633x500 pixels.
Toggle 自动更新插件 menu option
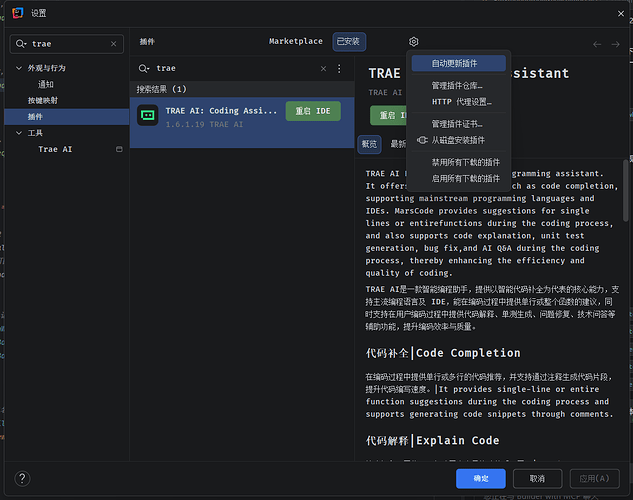[x=459, y=63]
